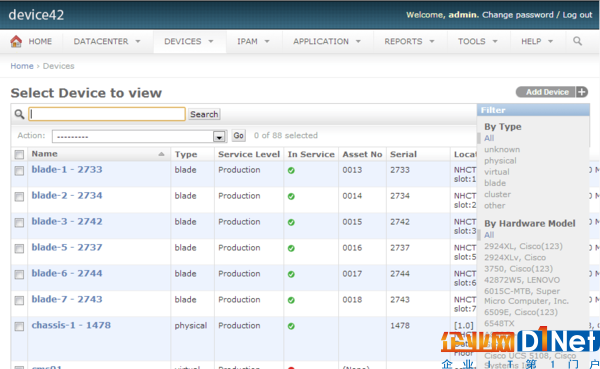
Task: Click the Change password link
Action: [517, 15]
